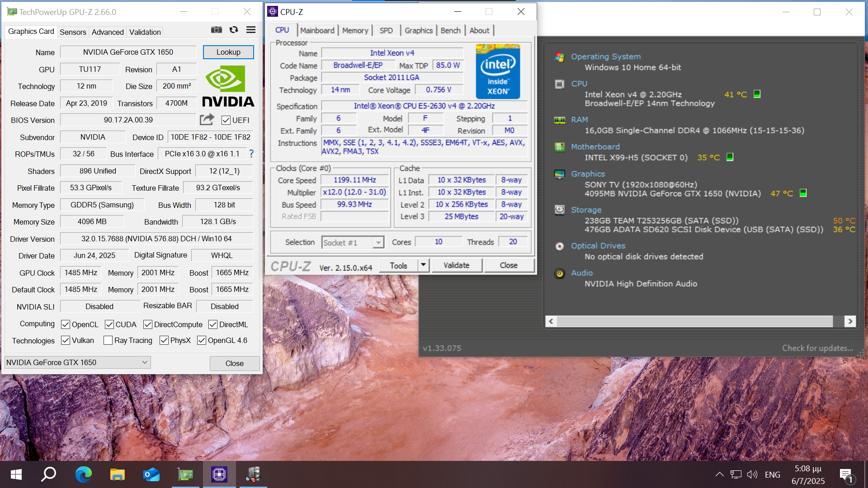Click the CPU temperature status indicator

(x=757, y=94)
